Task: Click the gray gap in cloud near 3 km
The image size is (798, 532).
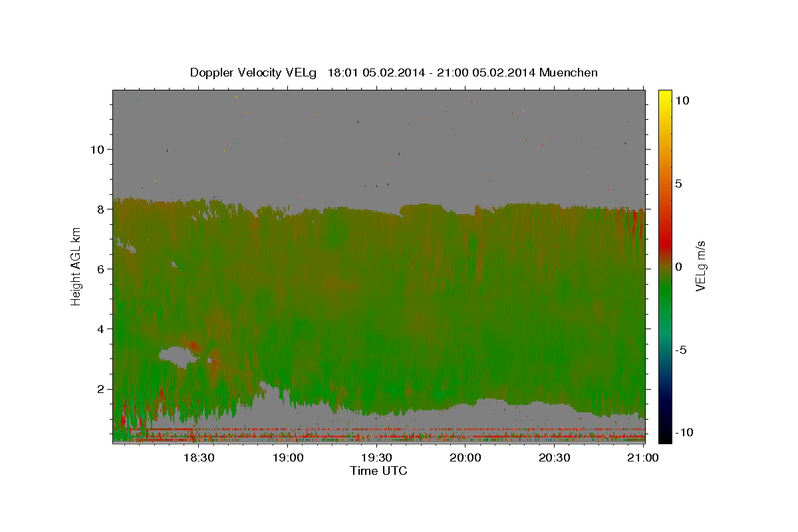Action: [x=178, y=356]
